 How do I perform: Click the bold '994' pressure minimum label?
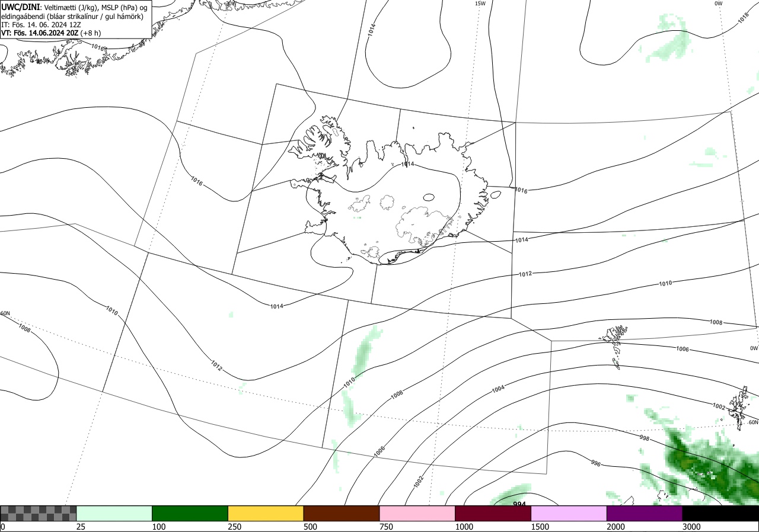coord(519,504)
